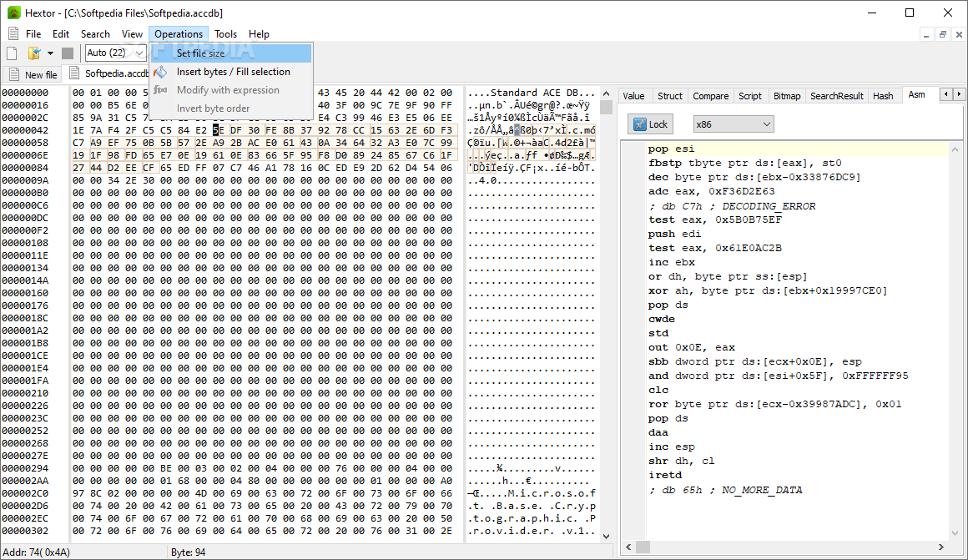Select the x86 architecture dropdown
Viewport: 968px width, 560px height.
732,124
